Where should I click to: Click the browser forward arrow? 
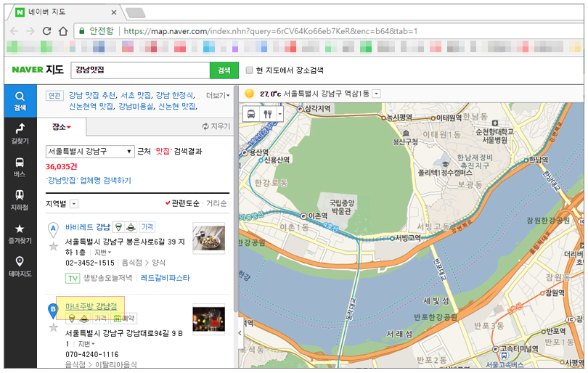point(30,30)
